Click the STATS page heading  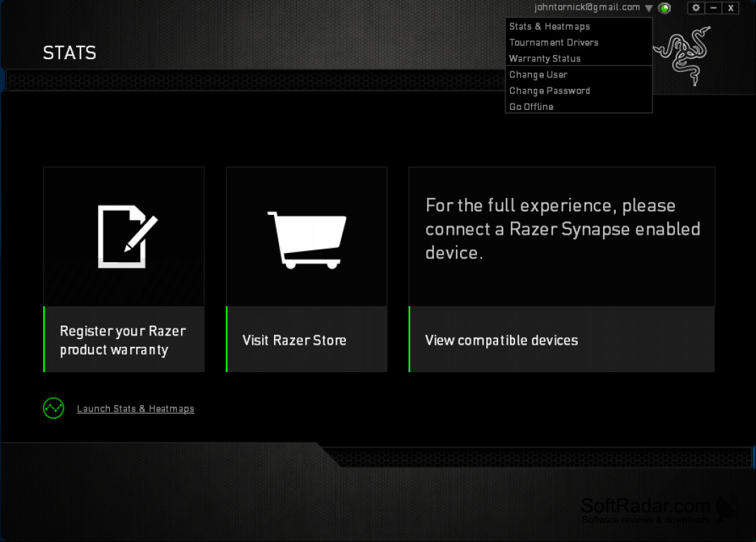pos(70,53)
